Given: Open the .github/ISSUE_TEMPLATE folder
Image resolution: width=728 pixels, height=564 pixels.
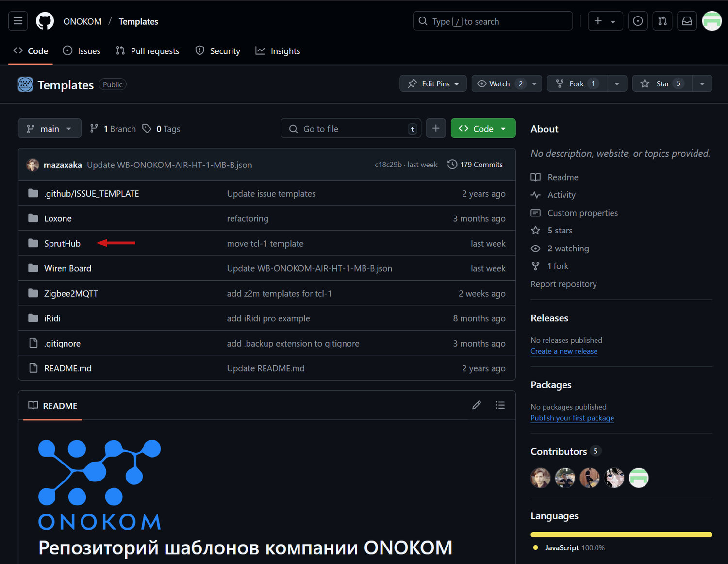Looking at the screenshot, I should click(x=91, y=193).
